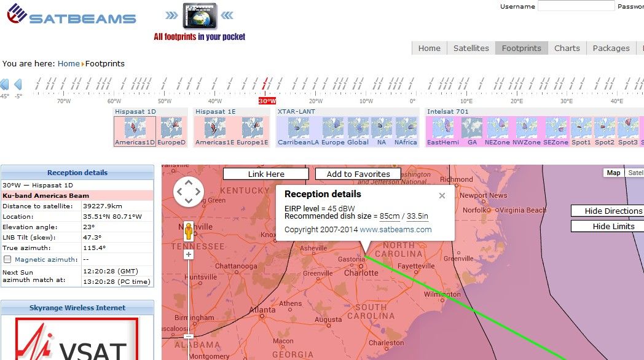The image size is (644, 360).
Task: Click the Hispasat 1D satellite label
Action: [135, 112]
